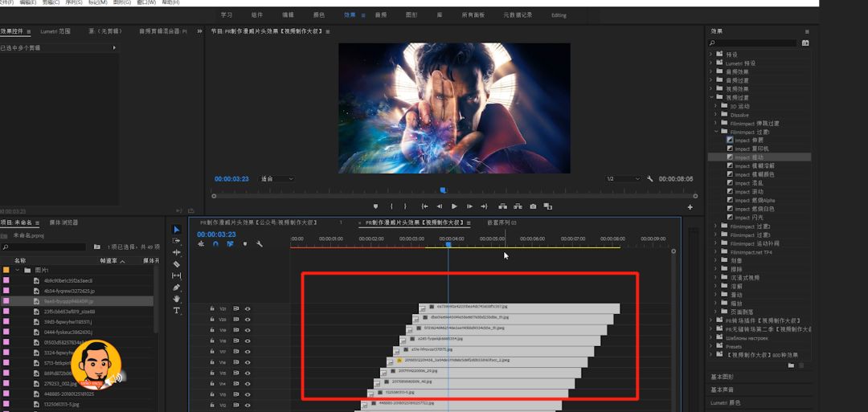This screenshot has height=412, width=868.
Task: Toggle linked selection in timeline
Action: point(230,244)
